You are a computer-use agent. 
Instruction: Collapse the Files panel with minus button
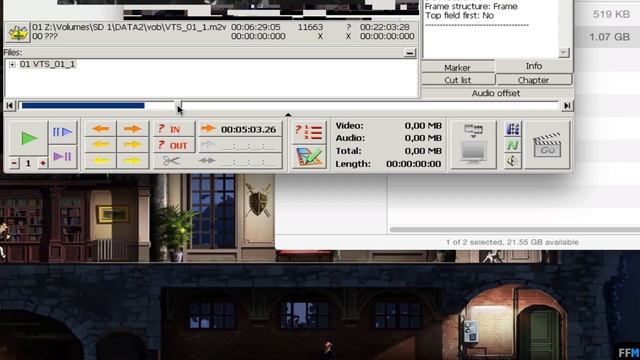[x=410, y=53]
